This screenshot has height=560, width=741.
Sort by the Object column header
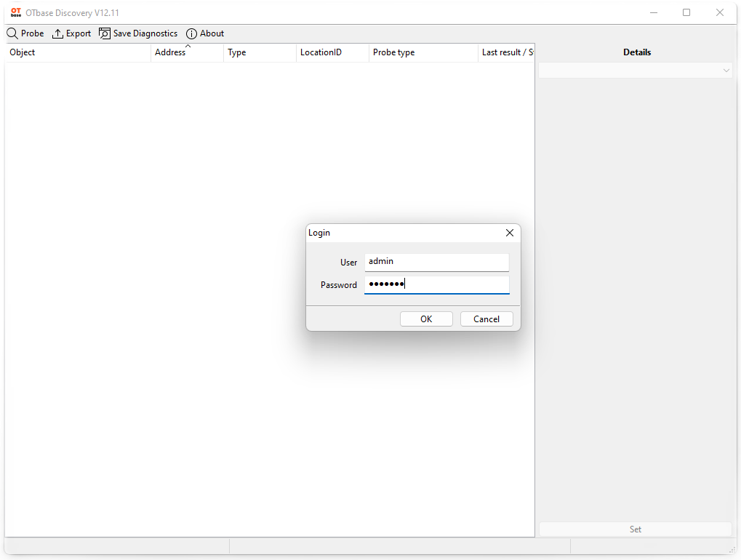tap(78, 52)
